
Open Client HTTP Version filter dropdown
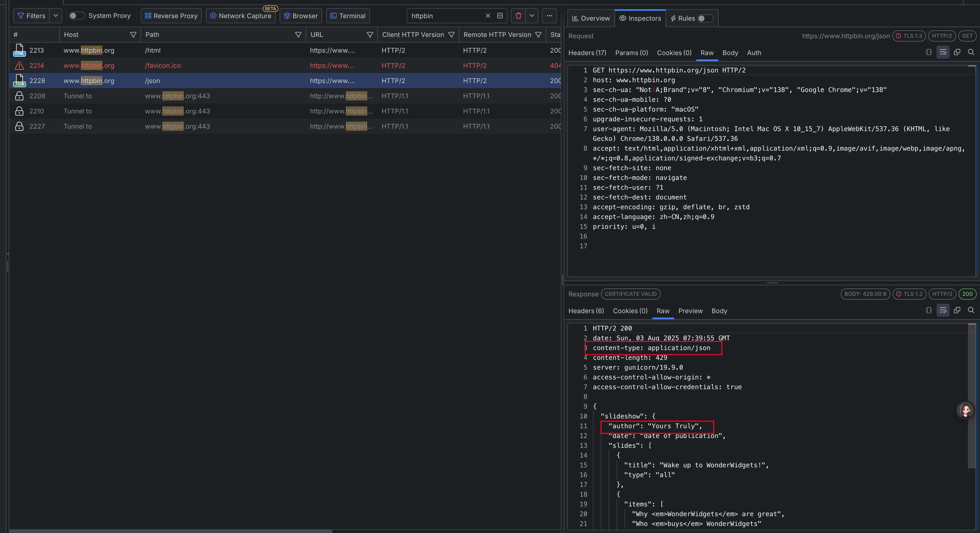(451, 35)
